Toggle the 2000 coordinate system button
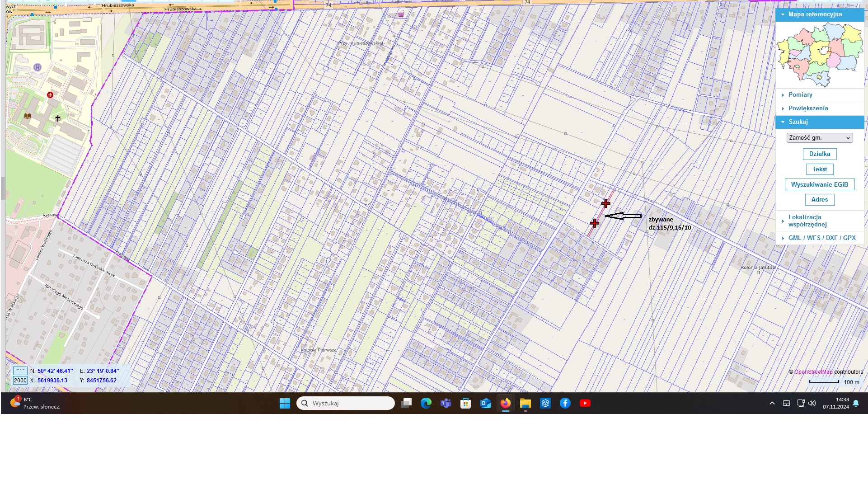 (x=20, y=381)
